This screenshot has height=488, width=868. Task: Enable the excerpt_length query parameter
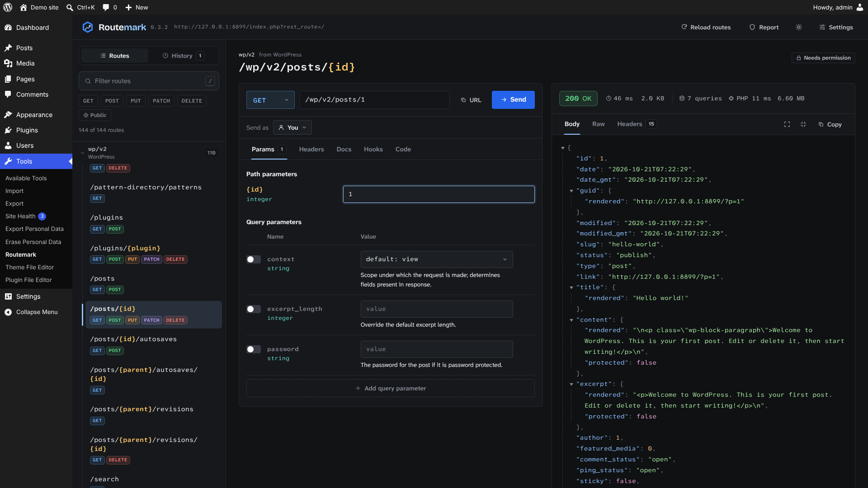(x=254, y=309)
